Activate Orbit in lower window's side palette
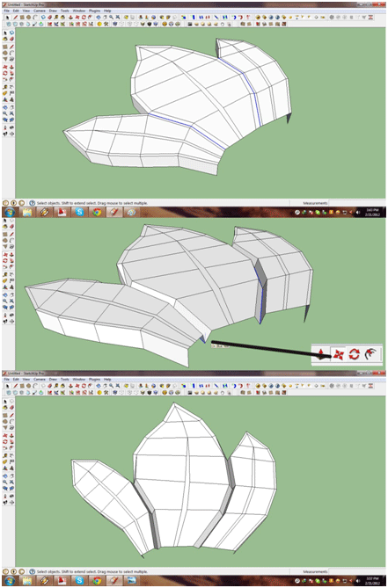The width and height of the screenshot is (388, 588). pyautogui.click(x=5, y=475)
